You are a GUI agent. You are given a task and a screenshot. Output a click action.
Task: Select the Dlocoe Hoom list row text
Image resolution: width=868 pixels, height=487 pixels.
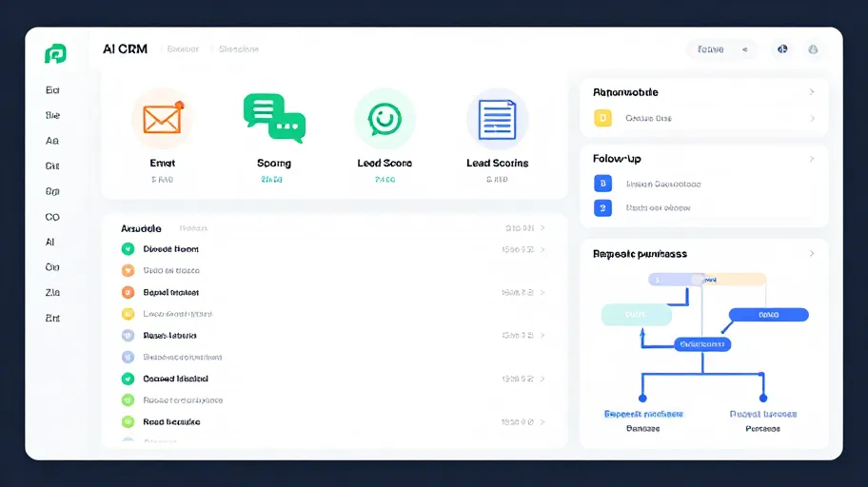pos(170,249)
